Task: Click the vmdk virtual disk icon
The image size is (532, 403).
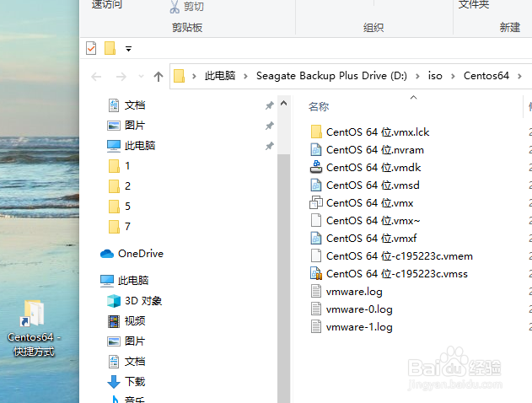Action: tap(316, 167)
